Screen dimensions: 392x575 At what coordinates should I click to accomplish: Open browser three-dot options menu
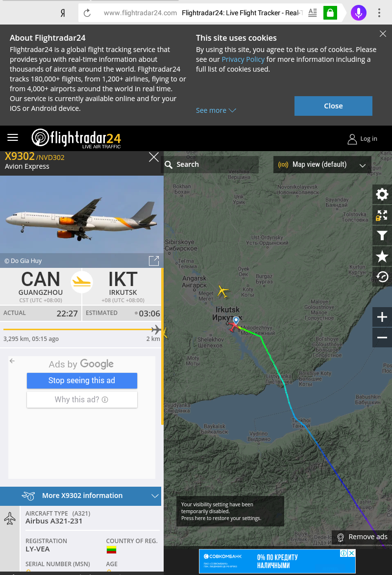click(x=379, y=13)
